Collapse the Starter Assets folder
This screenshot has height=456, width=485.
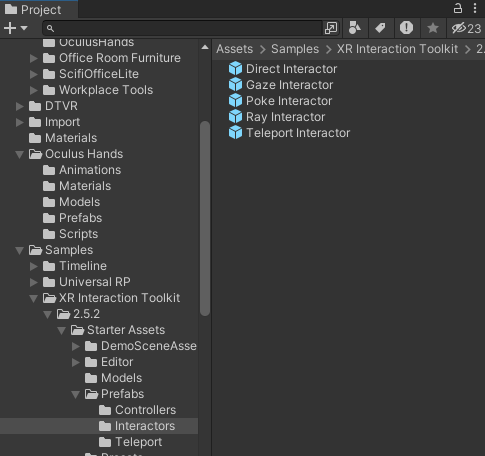pos(62,330)
